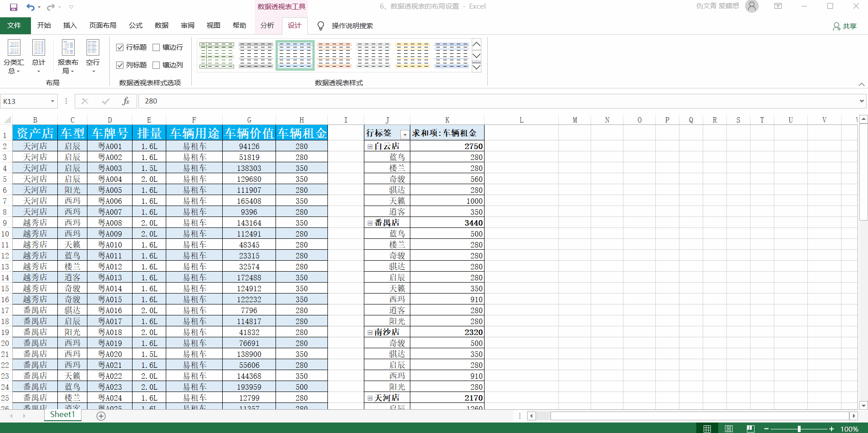Viewport: 868px width, 433px height.
Task: Switch to the 插入 Insert tab
Action: 70,26
